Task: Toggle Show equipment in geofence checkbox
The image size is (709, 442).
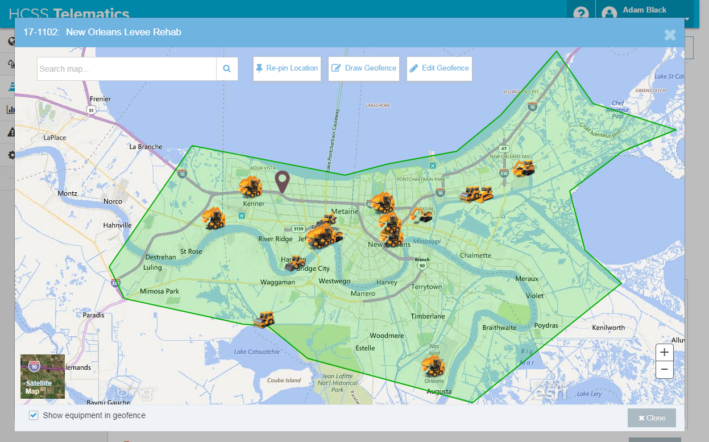Action: 33,415
